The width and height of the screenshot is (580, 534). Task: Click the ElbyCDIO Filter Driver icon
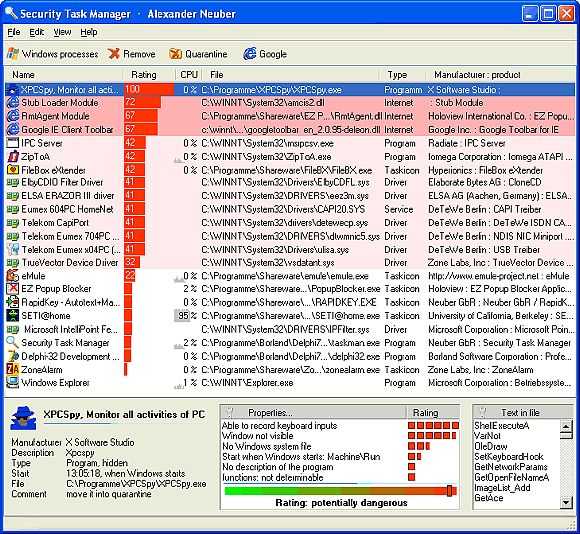[x=13, y=182]
